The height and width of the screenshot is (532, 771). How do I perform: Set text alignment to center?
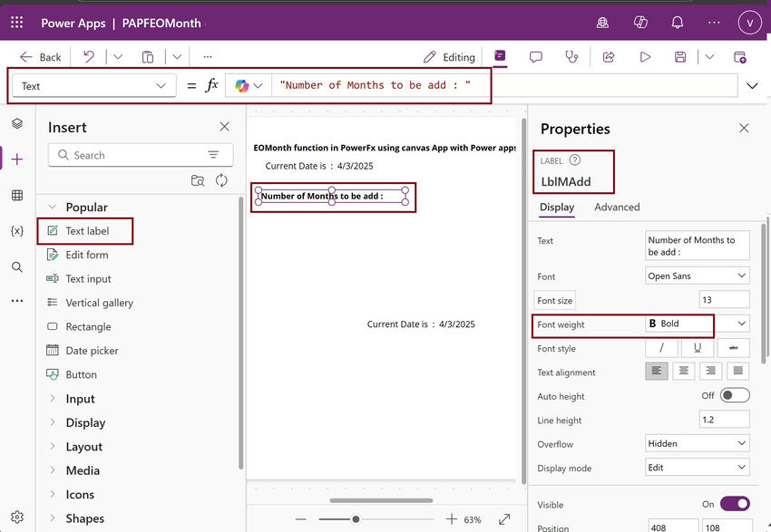[684, 371]
